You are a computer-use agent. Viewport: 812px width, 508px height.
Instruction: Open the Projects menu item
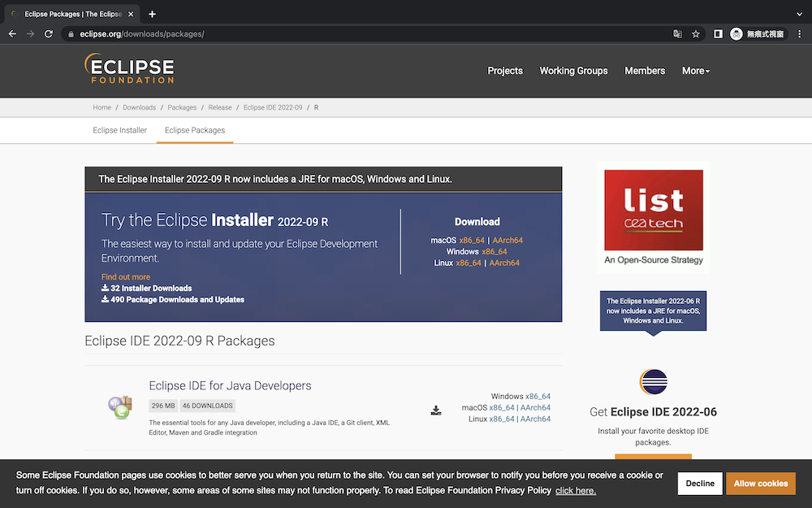point(505,71)
